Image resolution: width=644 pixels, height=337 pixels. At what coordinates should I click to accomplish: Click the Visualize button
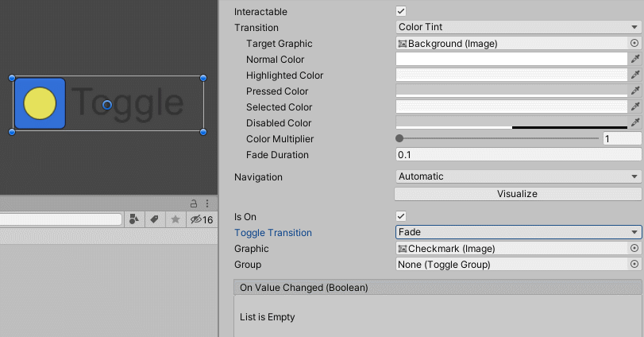tap(518, 194)
